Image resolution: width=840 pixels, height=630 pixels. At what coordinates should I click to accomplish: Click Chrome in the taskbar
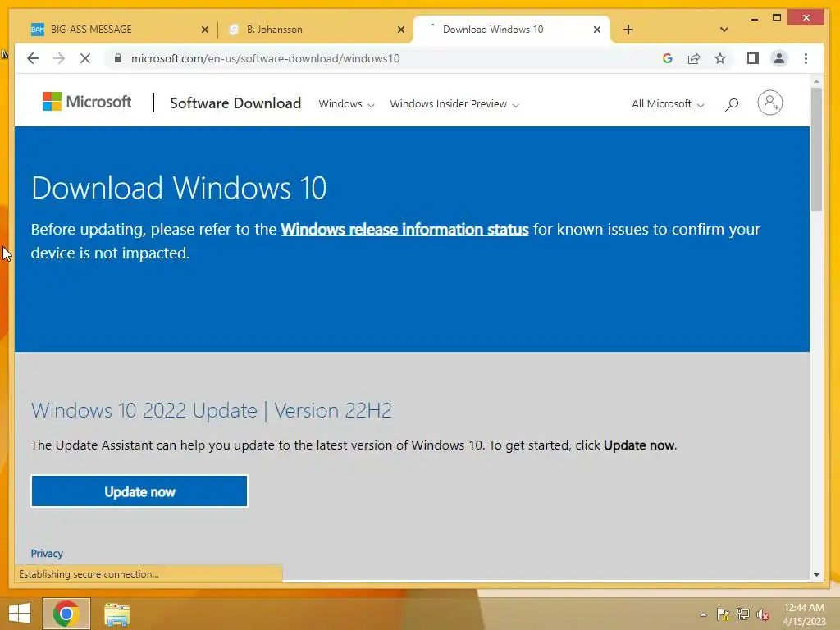pyautogui.click(x=66, y=614)
